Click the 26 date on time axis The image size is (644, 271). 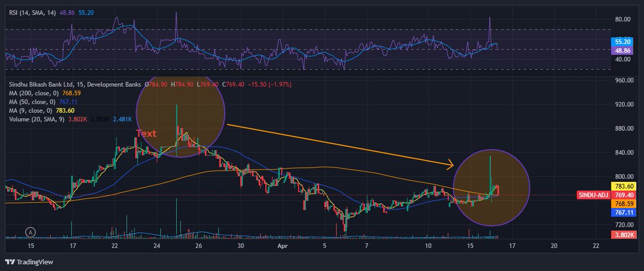click(x=199, y=245)
